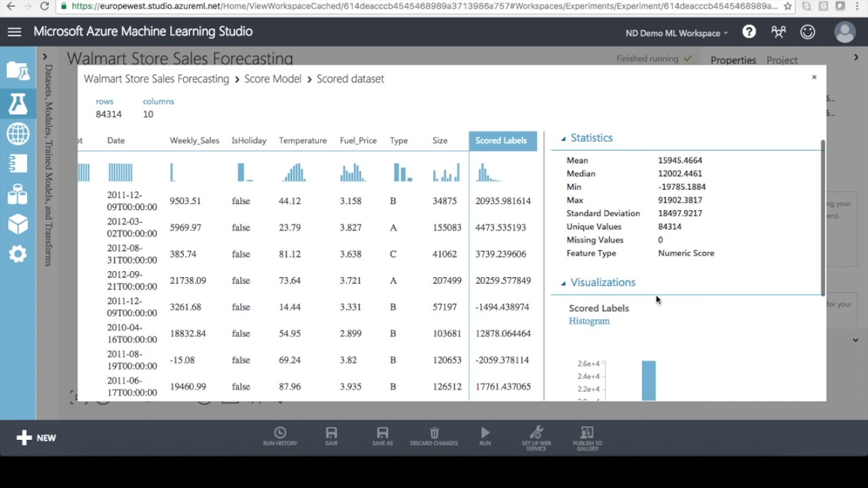Collapse the right Properties pane chevron

click(856, 58)
